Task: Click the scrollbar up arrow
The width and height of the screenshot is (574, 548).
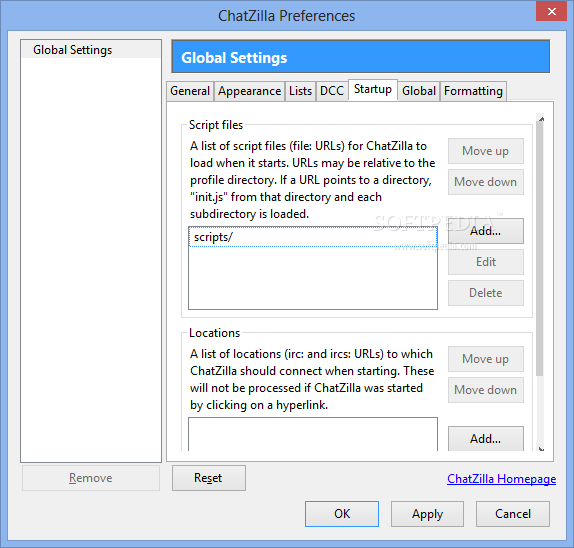Action: pyautogui.click(x=541, y=119)
